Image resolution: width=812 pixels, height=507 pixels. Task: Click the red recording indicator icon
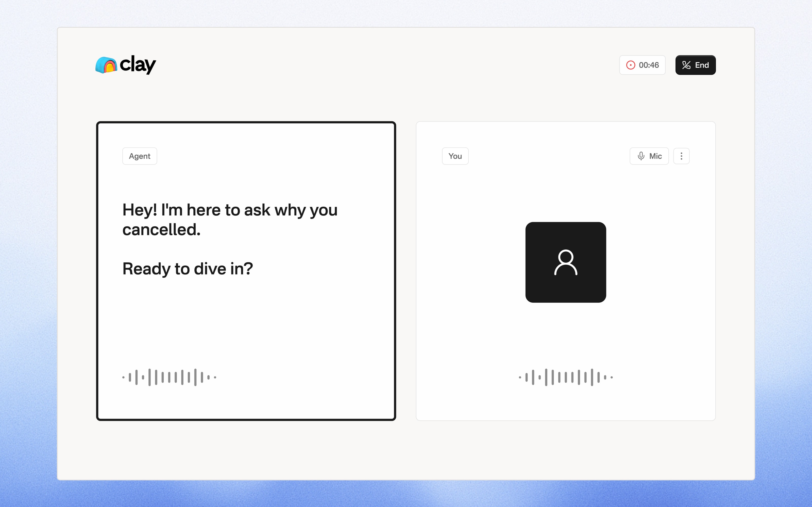click(631, 65)
